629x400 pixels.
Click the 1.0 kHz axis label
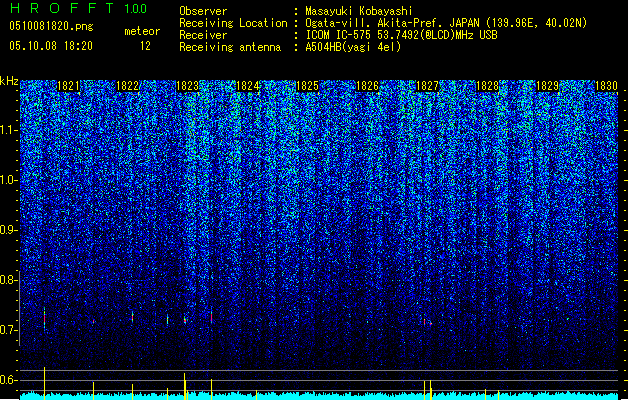[x=9, y=181]
